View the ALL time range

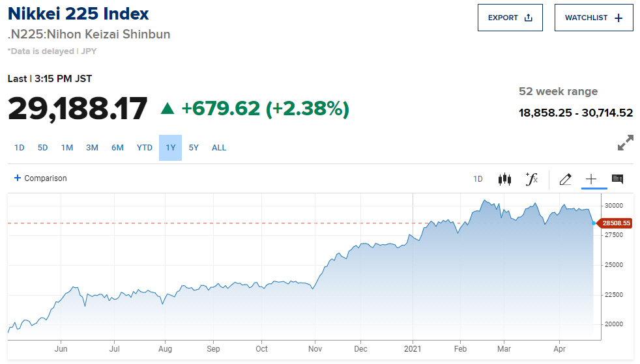point(219,148)
